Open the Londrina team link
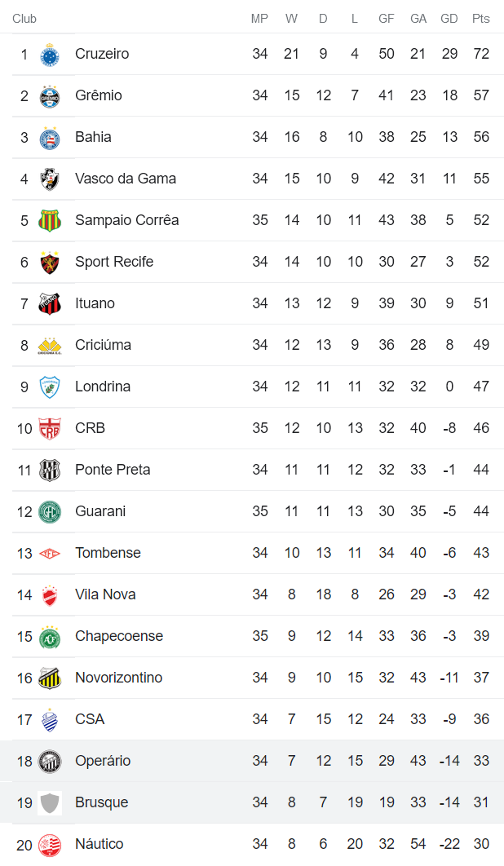This screenshot has height=866, width=504. pos(103,387)
